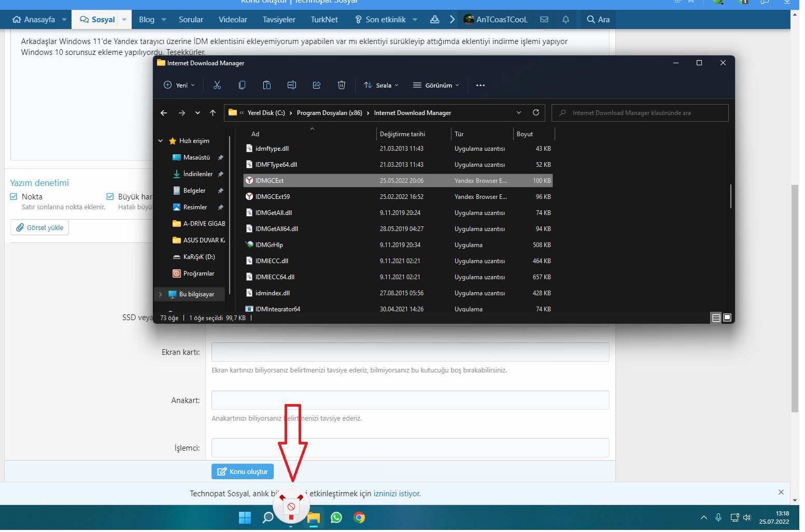Viewport: 805px width, 532px height.
Task: Open Google Chrome from the taskbar
Action: 359,517
